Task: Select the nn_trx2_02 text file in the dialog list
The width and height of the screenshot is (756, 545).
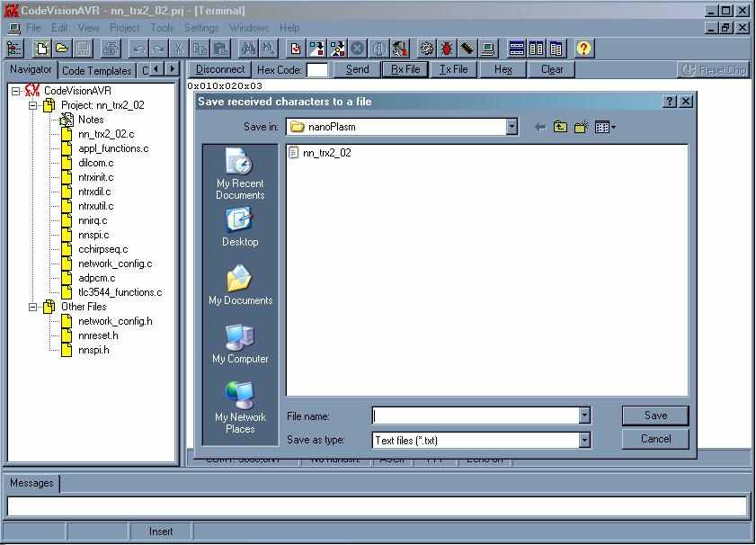Action: pyautogui.click(x=320, y=153)
